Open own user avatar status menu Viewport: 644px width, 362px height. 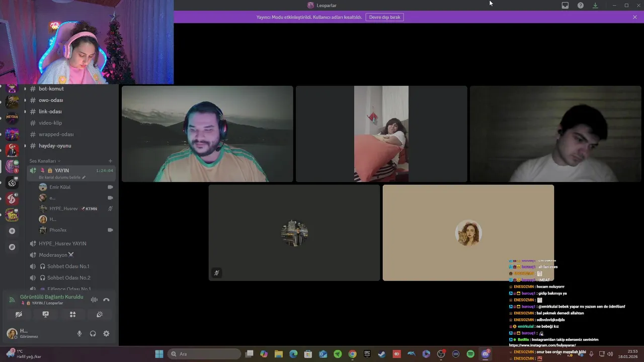12,333
